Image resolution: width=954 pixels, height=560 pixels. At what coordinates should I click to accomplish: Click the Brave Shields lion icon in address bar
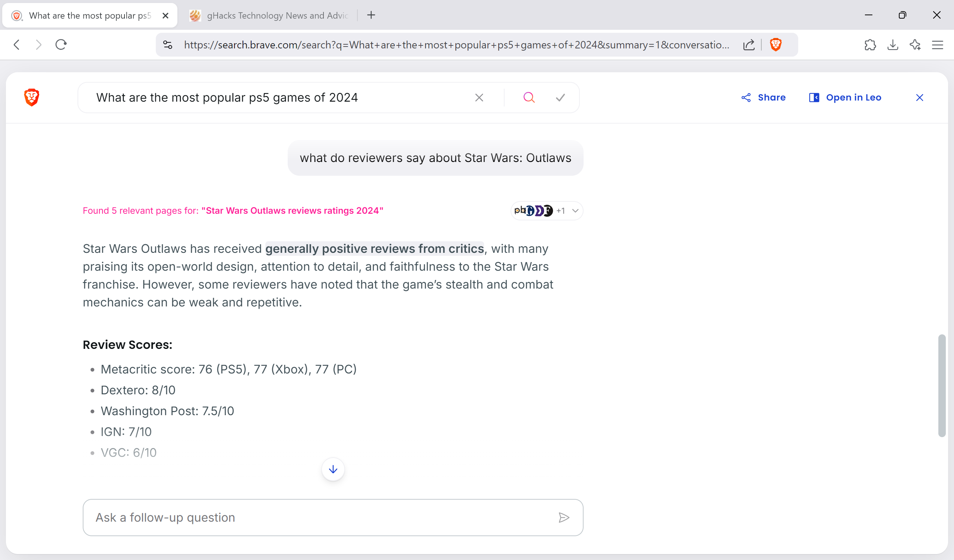click(776, 45)
